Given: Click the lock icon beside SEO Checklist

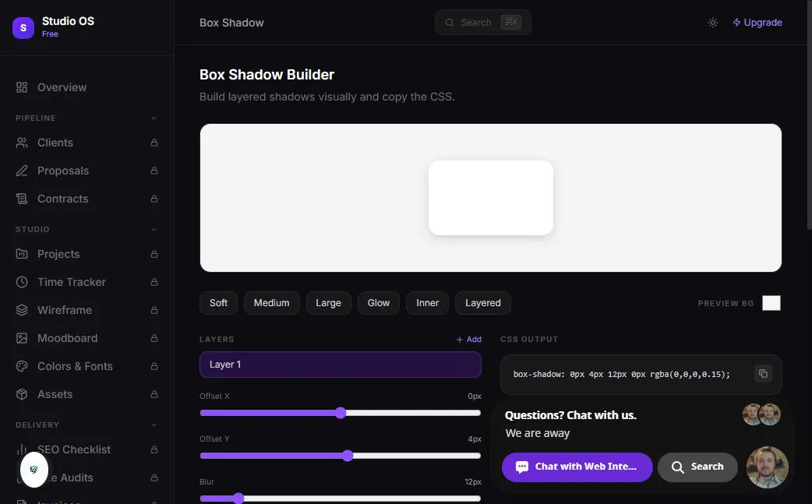Looking at the screenshot, I should (154, 449).
